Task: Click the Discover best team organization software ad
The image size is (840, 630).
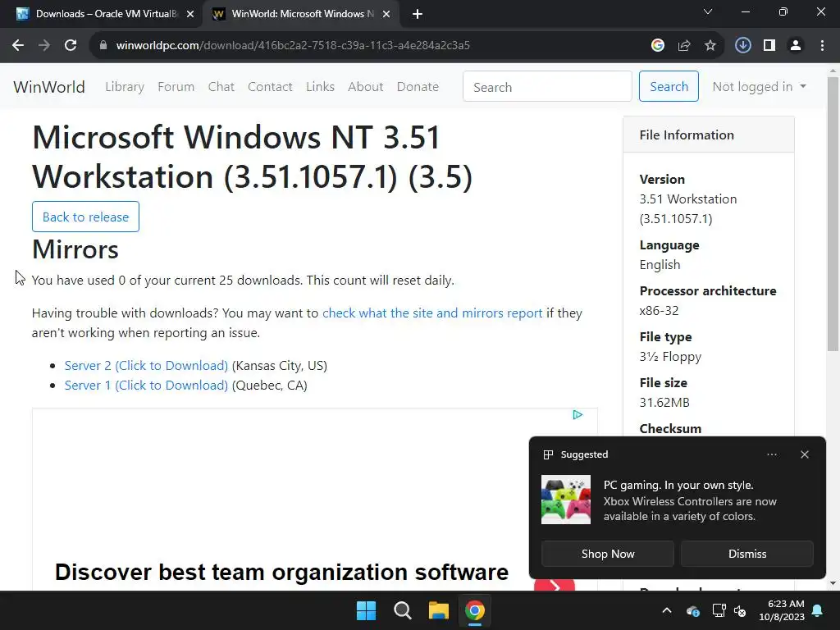Action: pyautogui.click(x=282, y=572)
